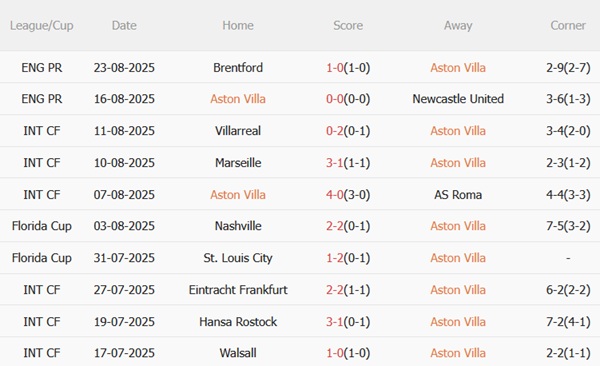
Task: Open the AS Roma team link
Action: (x=458, y=195)
